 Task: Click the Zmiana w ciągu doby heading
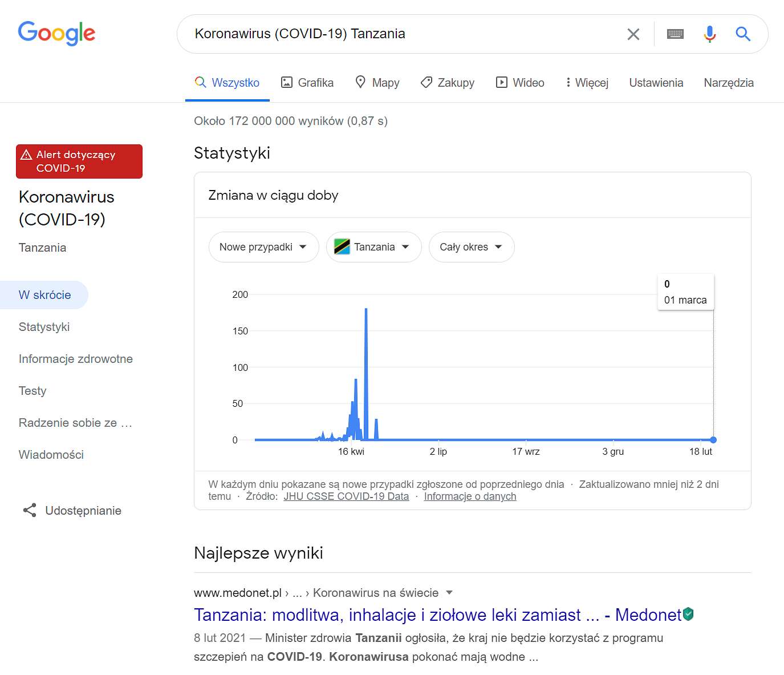(x=273, y=195)
